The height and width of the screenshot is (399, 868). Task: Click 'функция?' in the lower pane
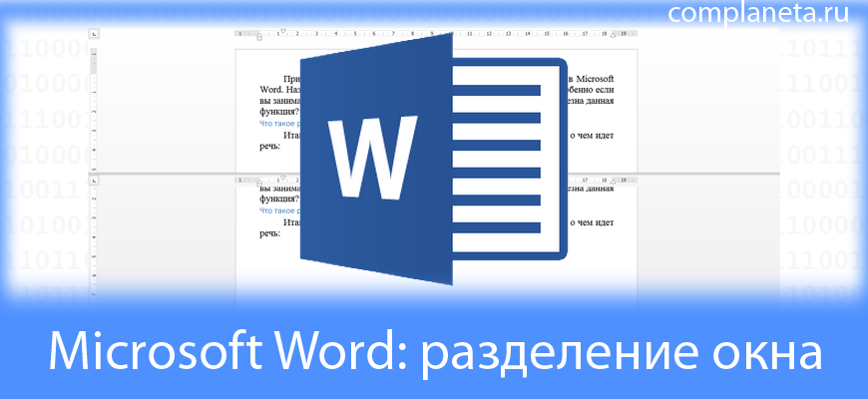(279, 199)
